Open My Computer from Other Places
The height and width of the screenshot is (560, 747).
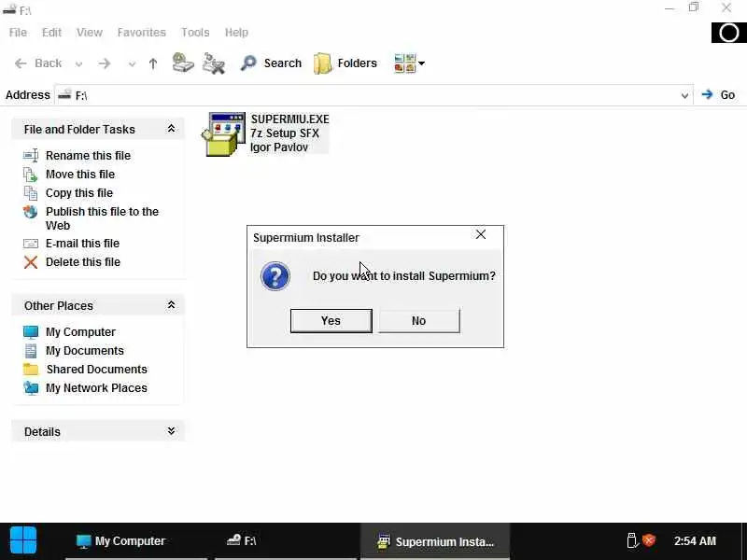coord(80,332)
